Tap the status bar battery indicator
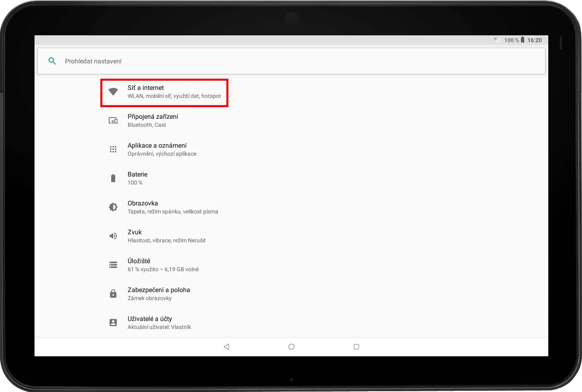 click(x=522, y=40)
